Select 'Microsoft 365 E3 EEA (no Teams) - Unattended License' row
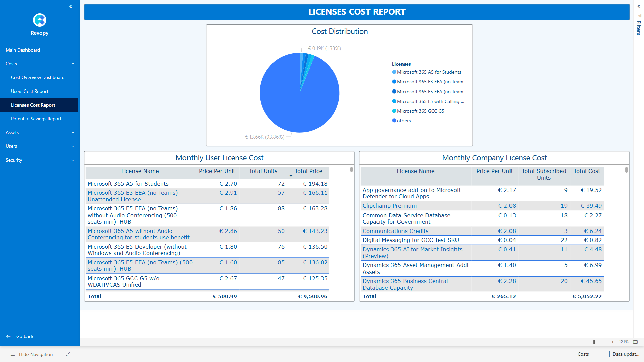Screen dimensions: 644x362 (207, 196)
